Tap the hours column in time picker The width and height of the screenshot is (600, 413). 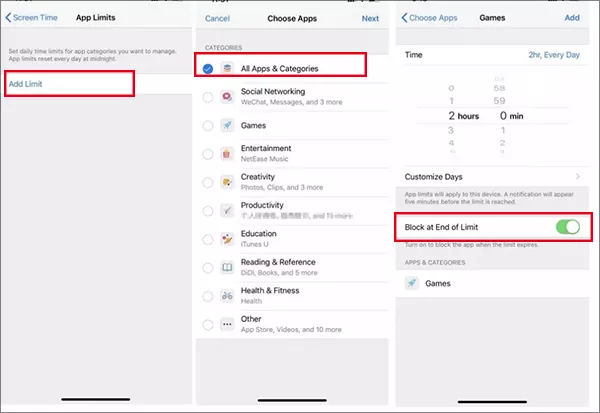tap(466, 116)
